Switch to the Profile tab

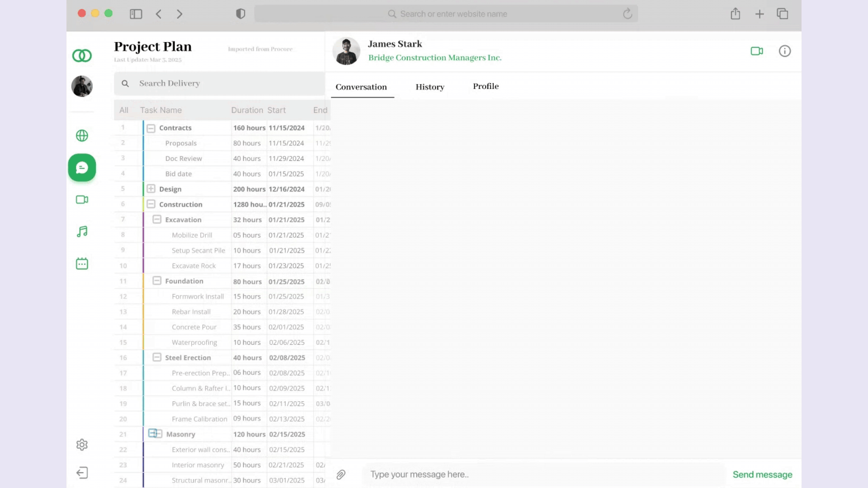[x=486, y=86]
